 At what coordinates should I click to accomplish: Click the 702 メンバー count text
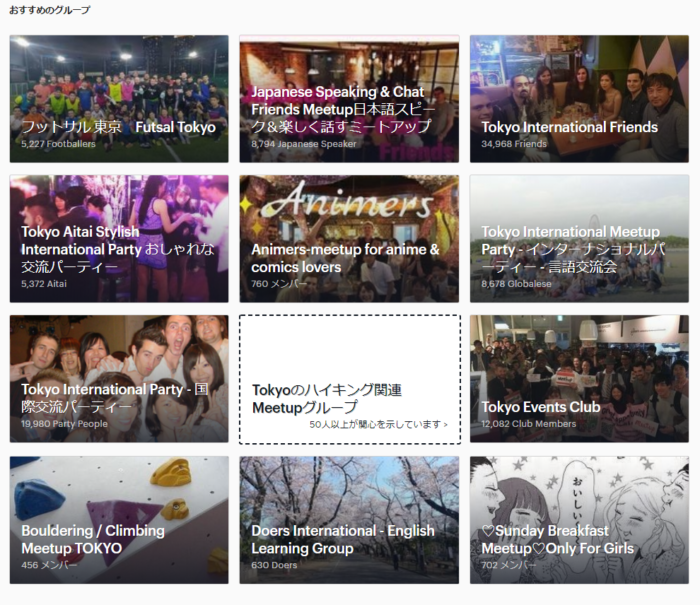tap(509, 565)
